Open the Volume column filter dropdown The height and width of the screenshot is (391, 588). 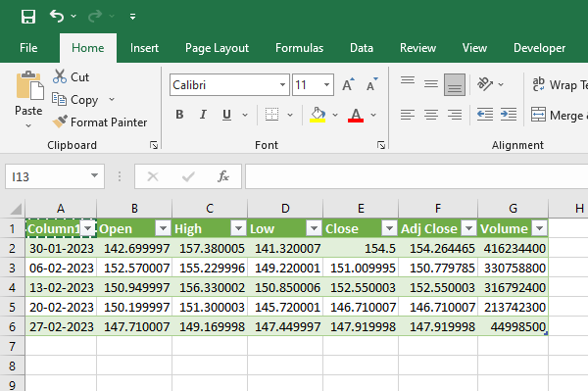point(540,228)
